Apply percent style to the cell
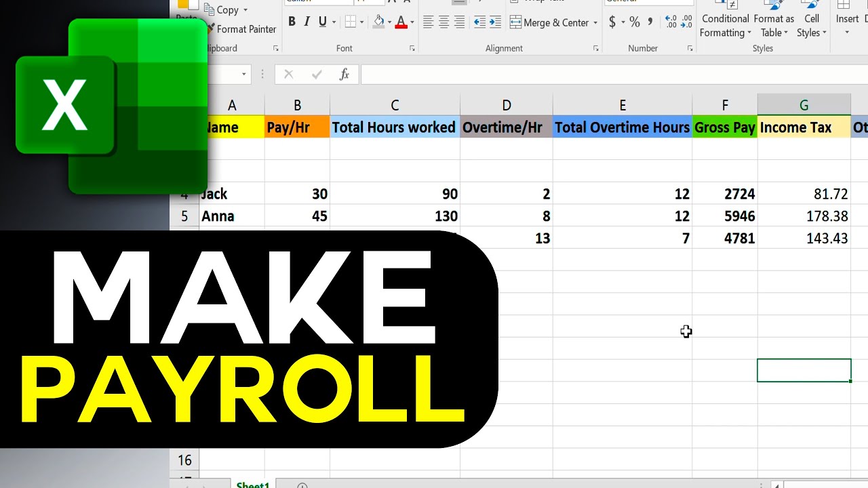 coord(635,22)
